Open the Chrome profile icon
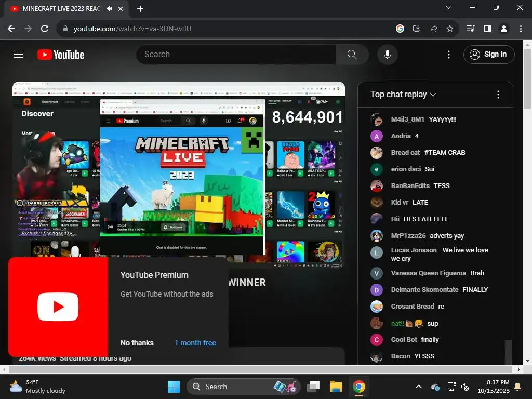 [x=504, y=29]
